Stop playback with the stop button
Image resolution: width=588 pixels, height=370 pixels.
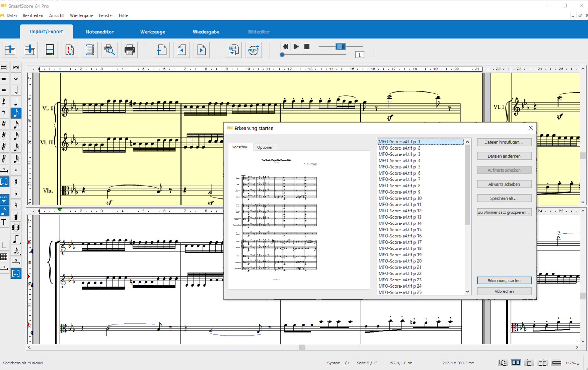point(307,47)
